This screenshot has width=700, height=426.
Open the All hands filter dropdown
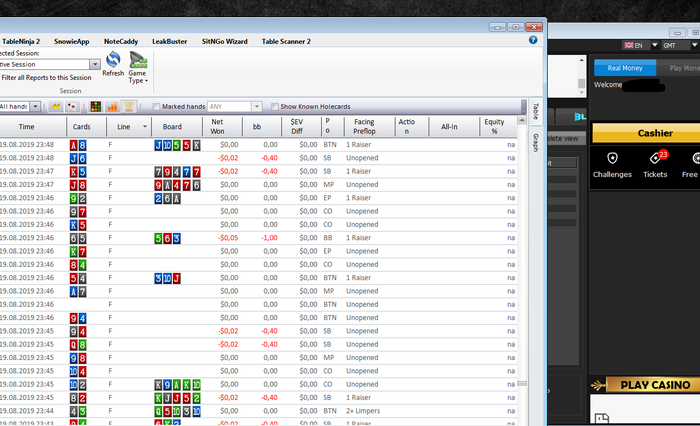pos(35,106)
